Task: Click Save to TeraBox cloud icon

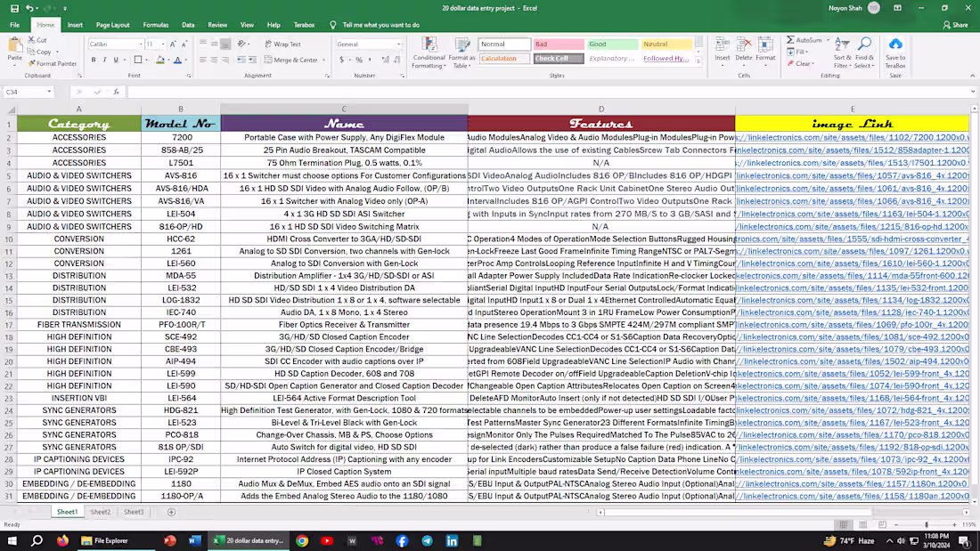Action: click(x=894, y=46)
